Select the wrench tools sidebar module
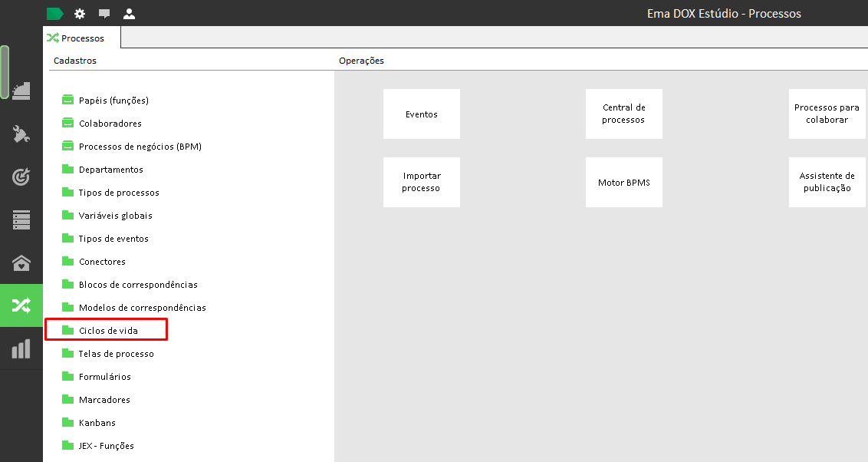Screen dimensions: 868x462 (21, 134)
